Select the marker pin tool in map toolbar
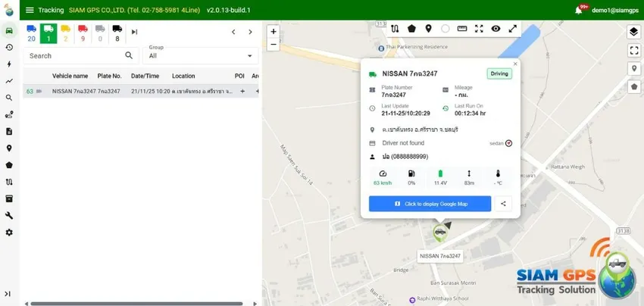Image resolution: width=644 pixels, height=306 pixels. pos(428,29)
